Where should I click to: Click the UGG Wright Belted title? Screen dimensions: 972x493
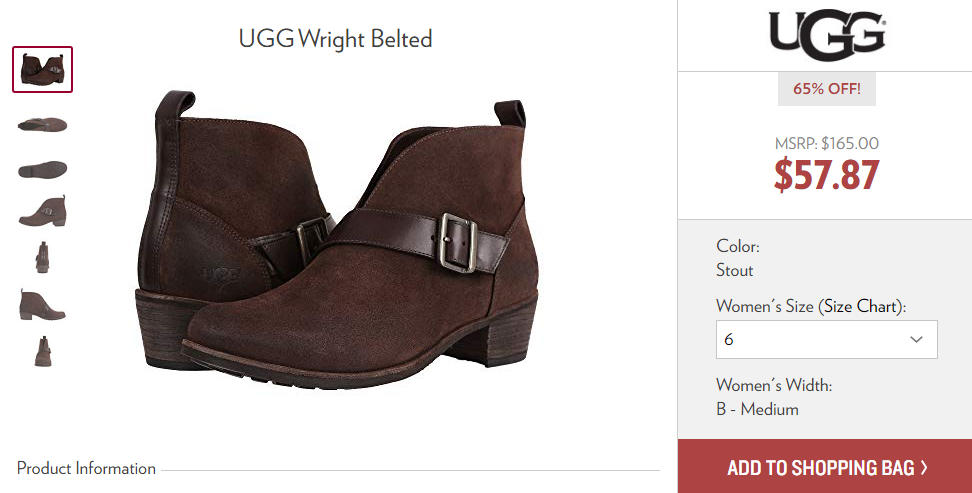pos(335,39)
